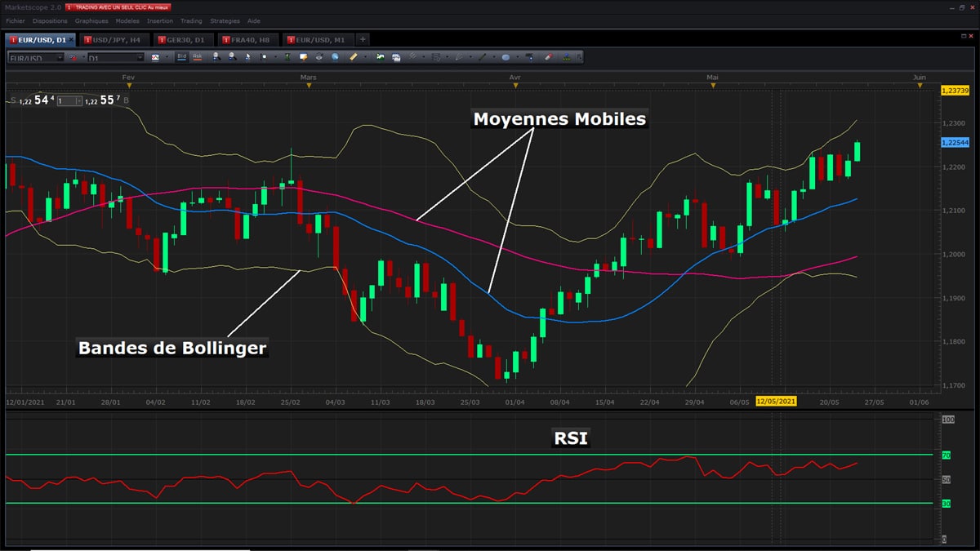Click the red data source icon

[x=73, y=57]
